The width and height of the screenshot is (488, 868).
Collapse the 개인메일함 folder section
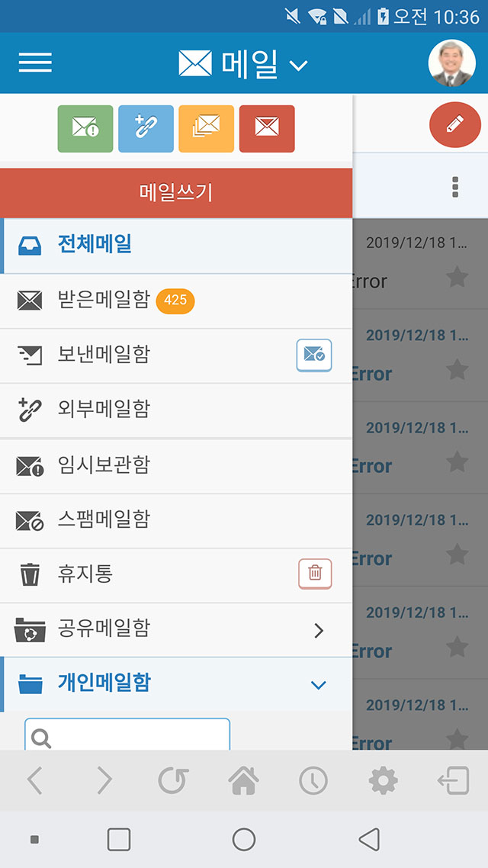pyautogui.click(x=318, y=685)
